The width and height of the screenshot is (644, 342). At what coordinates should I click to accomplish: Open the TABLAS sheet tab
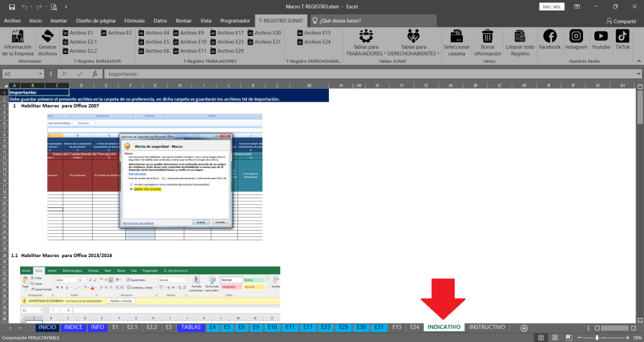pyautogui.click(x=191, y=327)
